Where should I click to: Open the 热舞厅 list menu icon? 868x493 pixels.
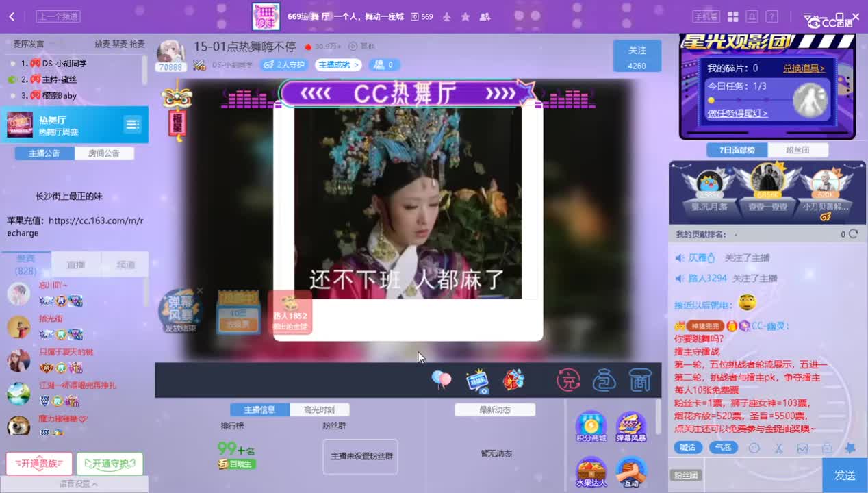point(132,125)
